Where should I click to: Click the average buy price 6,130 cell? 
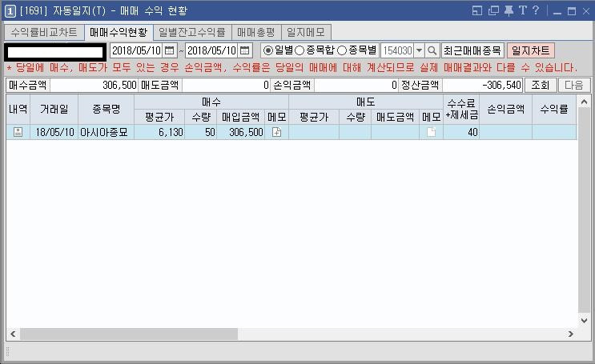pyautogui.click(x=159, y=132)
